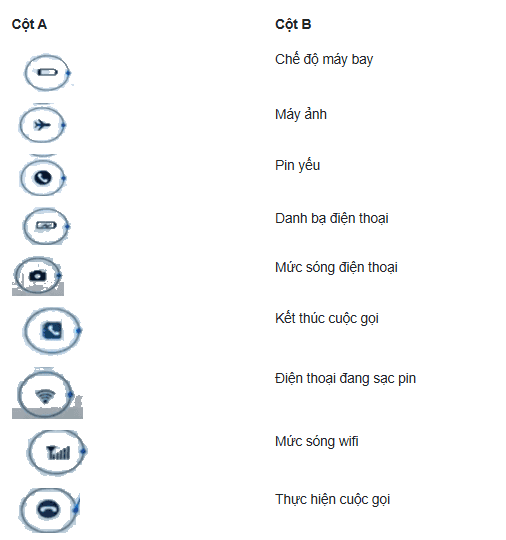Viewport: 506px width, 540px height.
Task: Choose the 'Chế độ máy bay' label
Action: coord(324,60)
